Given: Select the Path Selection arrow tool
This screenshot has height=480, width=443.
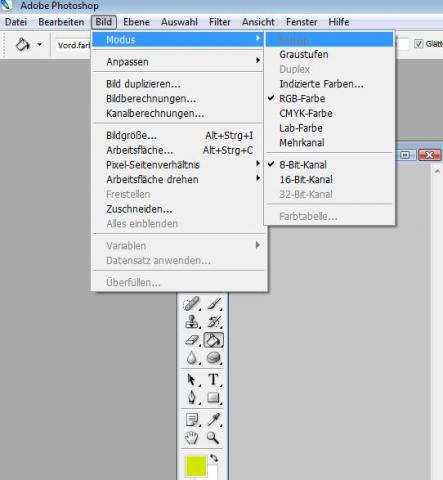Looking at the screenshot, I should (x=192, y=380).
